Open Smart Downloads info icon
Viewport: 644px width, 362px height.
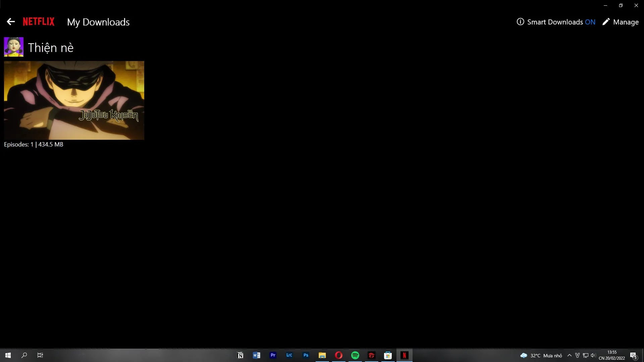[520, 22]
